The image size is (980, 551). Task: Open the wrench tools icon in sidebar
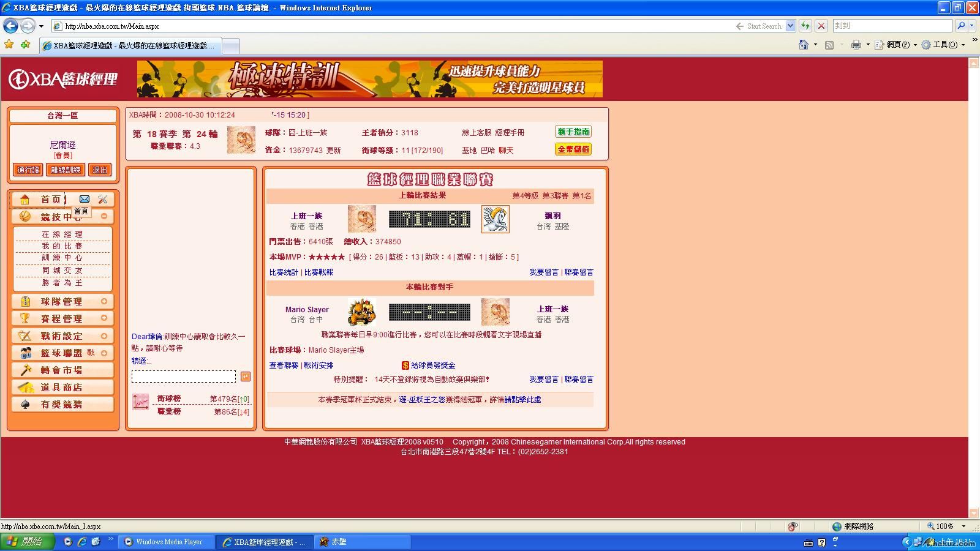(103, 199)
